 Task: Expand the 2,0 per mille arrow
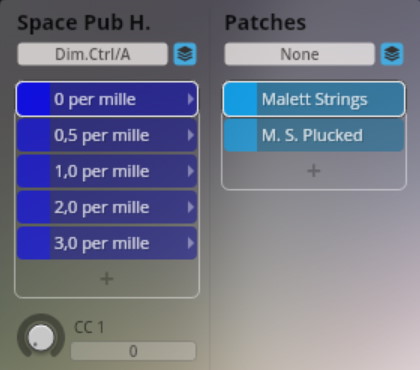click(190, 207)
